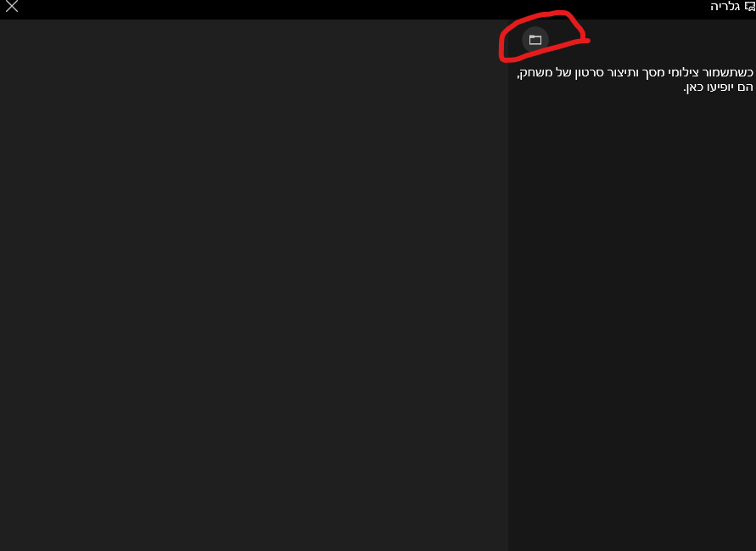Open the captures folder icon
Image resolution: width=756 pixels, height=551 pixels.
pos(535,40)
